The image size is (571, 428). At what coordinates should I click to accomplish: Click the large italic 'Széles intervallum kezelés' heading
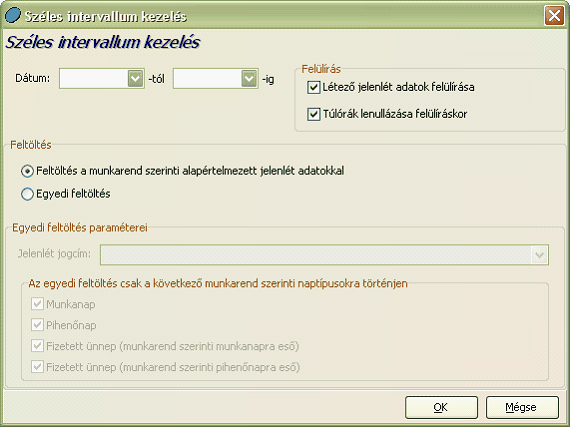[103, 42]
